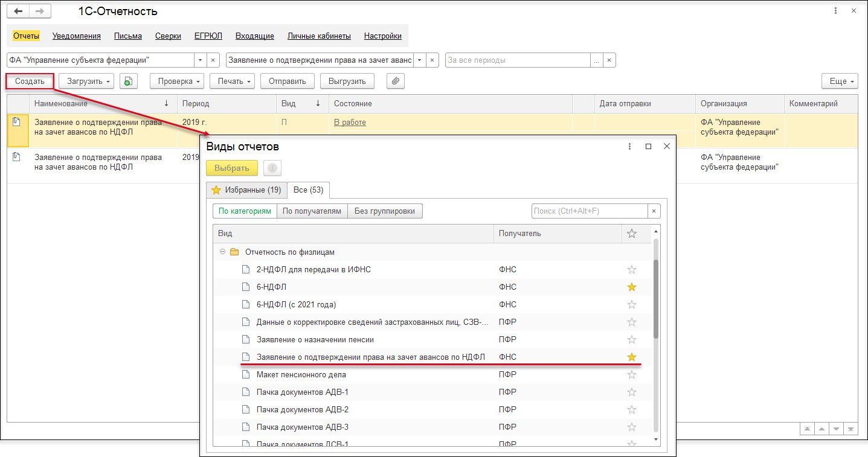This screenshot has height=457, width=868.
Task: Switch to Уведомления section
Action: coord(77,36)
